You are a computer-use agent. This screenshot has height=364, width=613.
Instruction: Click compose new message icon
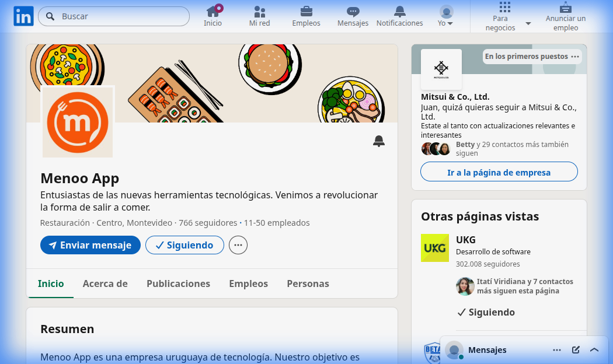(x=576, y=350)
